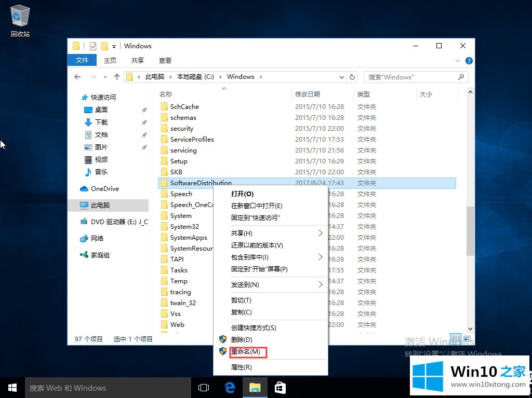Viewport: 532px width, 398px height.
Task: Switch to the 共享 ribbon tab
Action: pyautogui.click(x=137, y=60)
